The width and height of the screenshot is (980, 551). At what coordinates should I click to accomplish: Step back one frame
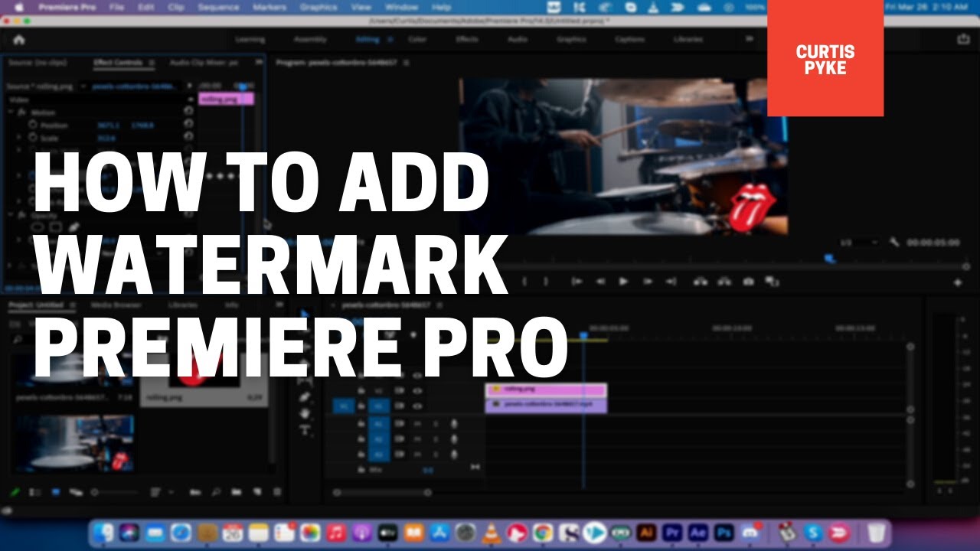600,282
